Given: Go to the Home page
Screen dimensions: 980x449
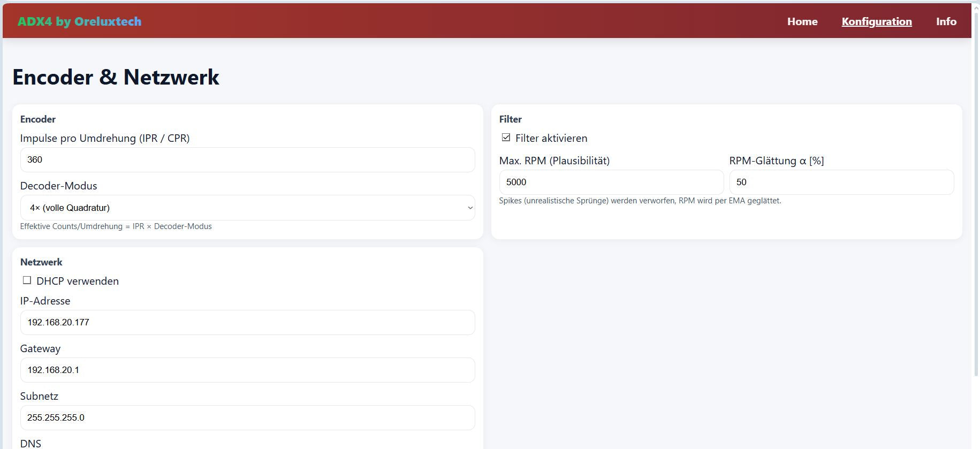Looking at the screenshot, I should pos(802,21).
